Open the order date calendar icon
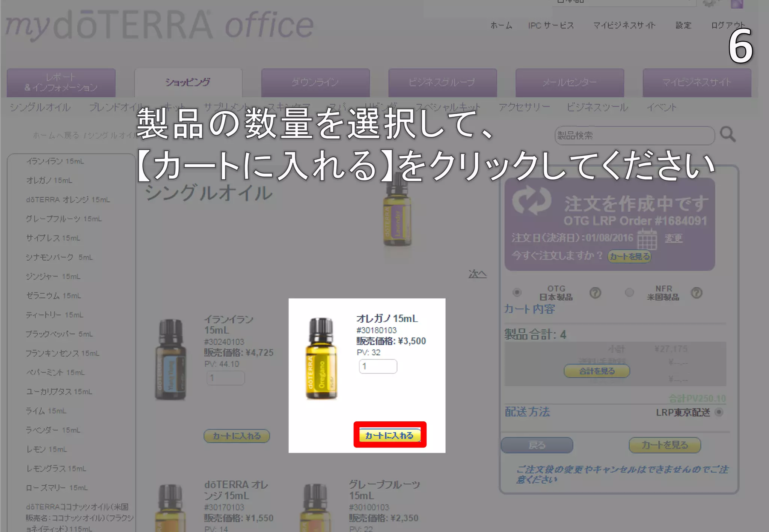 (647, 239)
